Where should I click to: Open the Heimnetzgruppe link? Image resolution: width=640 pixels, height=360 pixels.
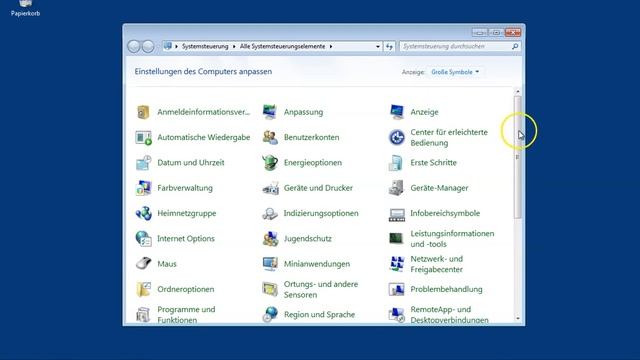(187, 213)
